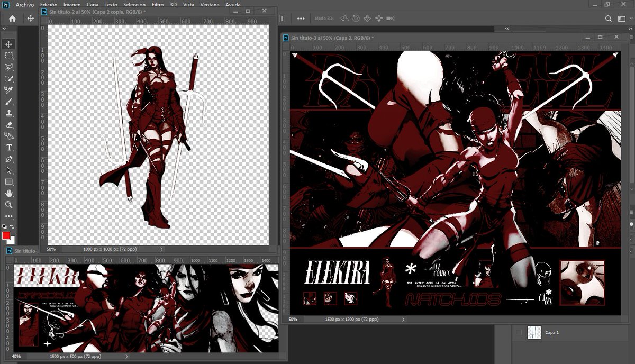
Task: Open the options bar three-dots overflow menu
Action: click(x=301, y=19)
